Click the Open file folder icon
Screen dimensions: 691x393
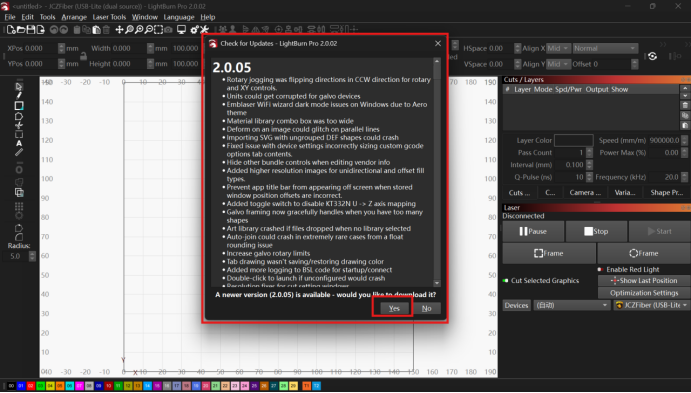[x=21, y=30]
